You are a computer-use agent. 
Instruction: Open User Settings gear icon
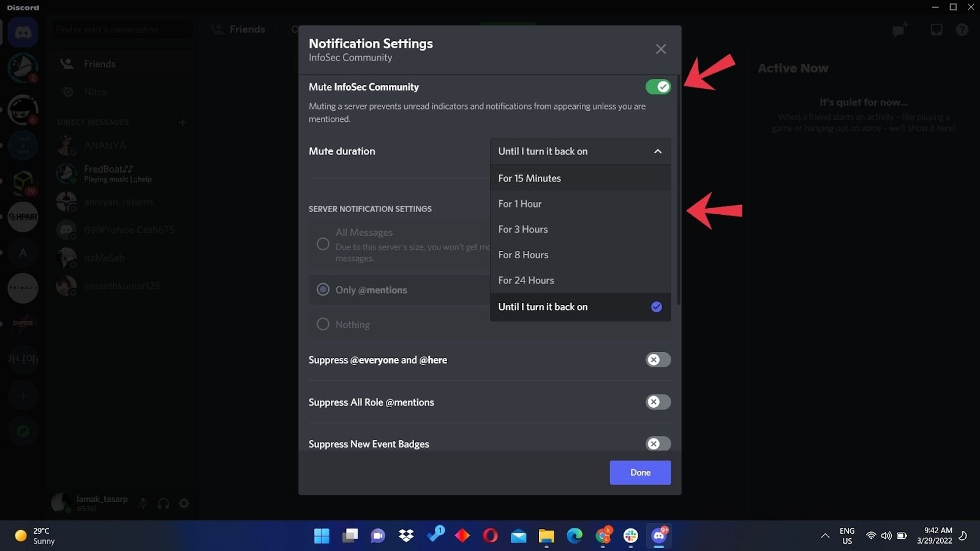coord(184,503)
